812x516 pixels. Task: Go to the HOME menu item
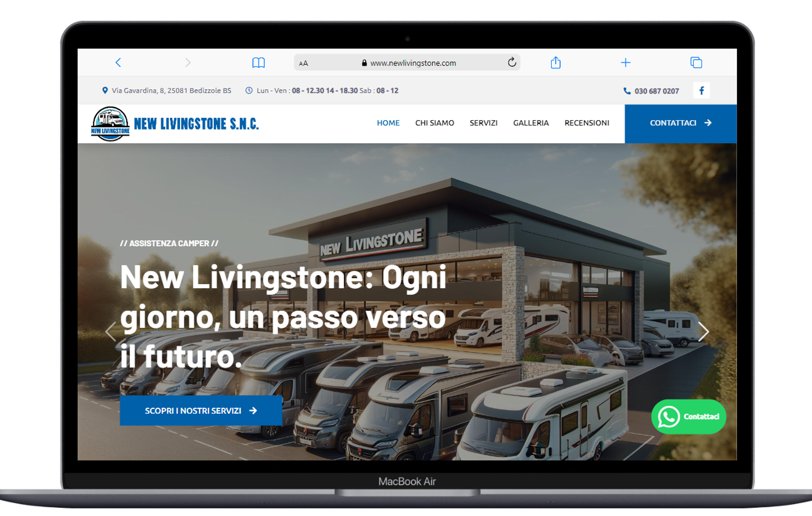pyautogui.click(x=388, y=123)
